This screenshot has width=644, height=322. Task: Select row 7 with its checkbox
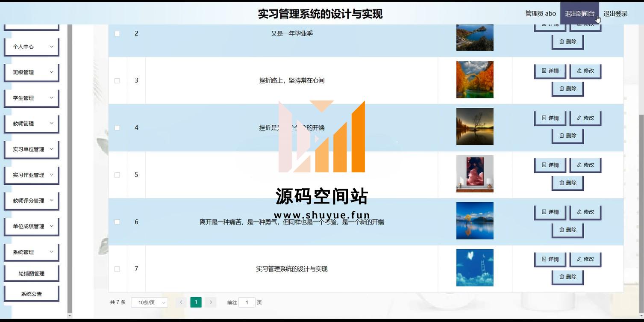tap(117, 269)
